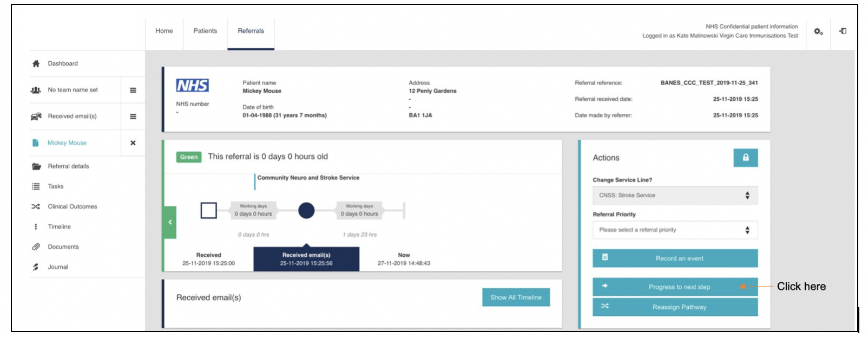Click the lock icon in Actions panel
868x337 pixels.
click(745, 158)
